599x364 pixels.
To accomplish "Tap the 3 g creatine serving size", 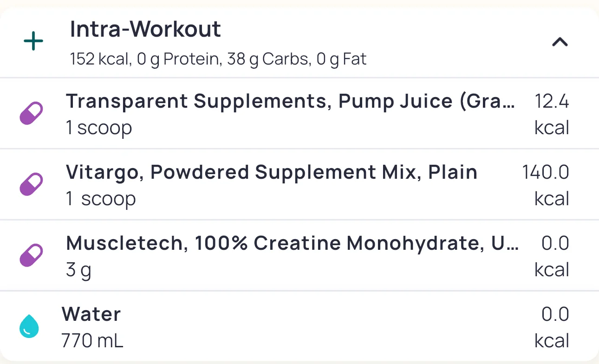I will (x=78, y=270).
